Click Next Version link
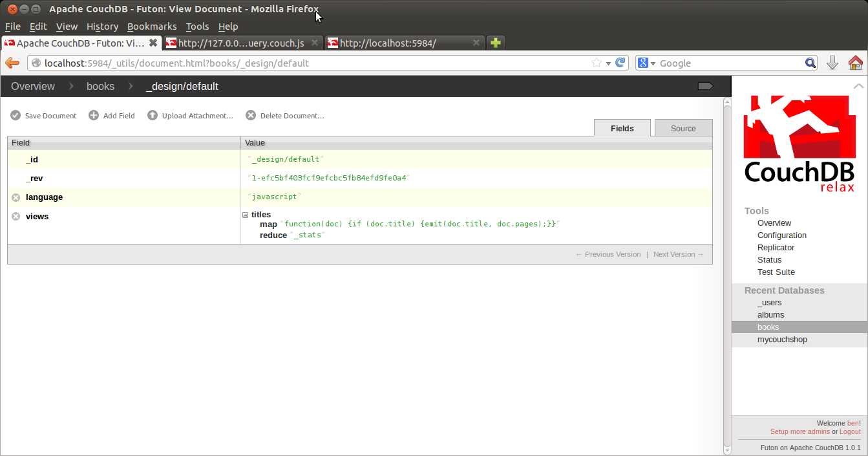Screen dimensions: 868x456 coord(679,254)
